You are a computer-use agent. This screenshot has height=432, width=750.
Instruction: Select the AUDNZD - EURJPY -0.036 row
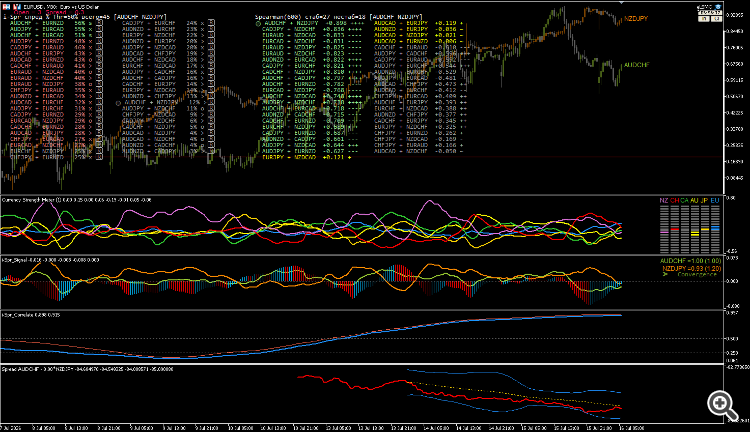click(419, 29)
